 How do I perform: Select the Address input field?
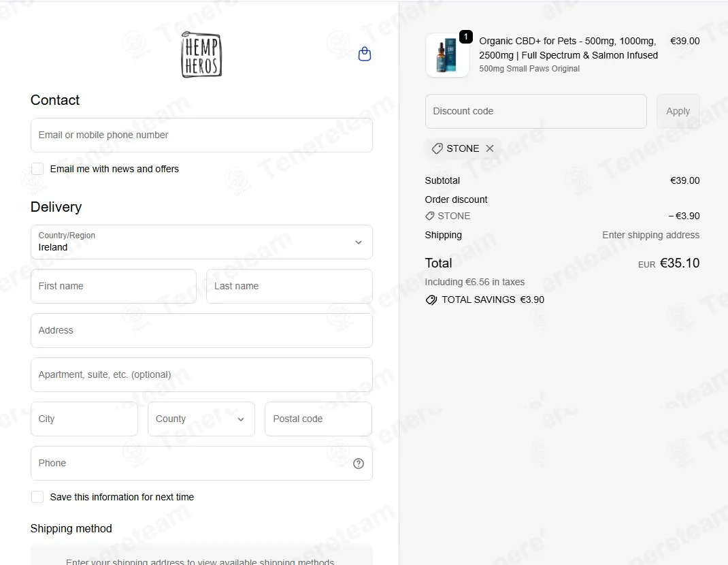(201, 330)
